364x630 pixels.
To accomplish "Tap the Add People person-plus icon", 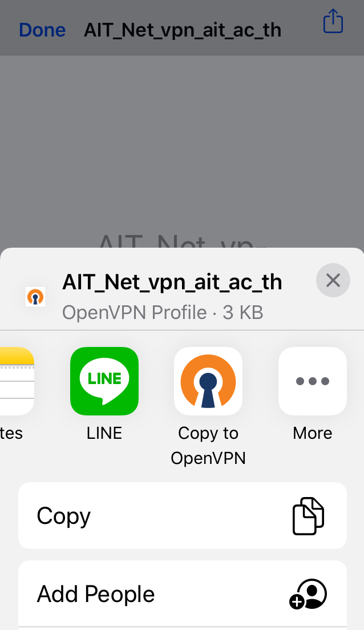I will point(308,594).
